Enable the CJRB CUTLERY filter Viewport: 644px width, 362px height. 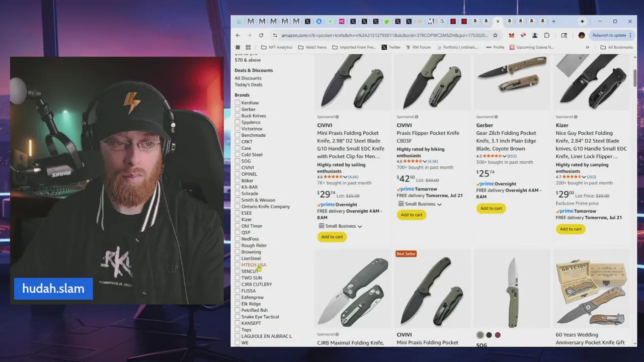point(237,284)
